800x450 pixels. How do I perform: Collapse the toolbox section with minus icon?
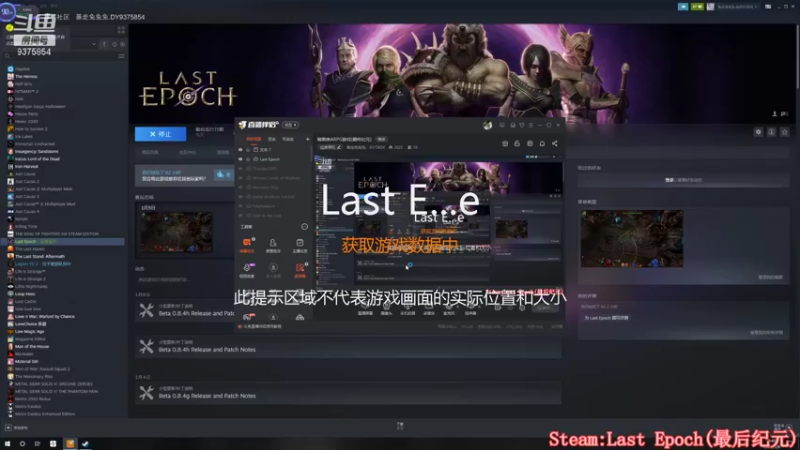pos(305,227)
